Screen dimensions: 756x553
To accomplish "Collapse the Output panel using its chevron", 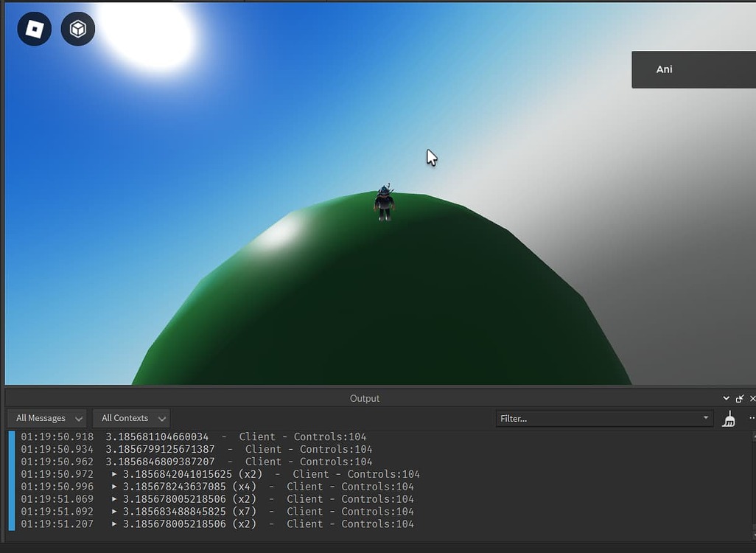I will (726, 398).
